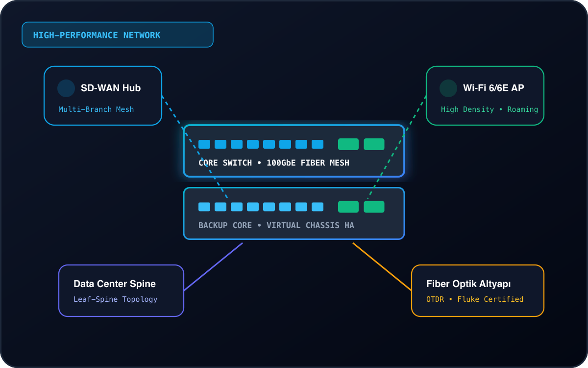Click second green uplink port on core switch
Screen dimensions: 588x368
[374, 144]
